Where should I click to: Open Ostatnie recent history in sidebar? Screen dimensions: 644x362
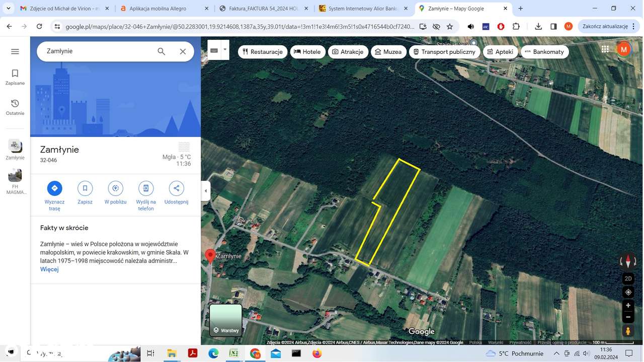[x=15, y=107]
